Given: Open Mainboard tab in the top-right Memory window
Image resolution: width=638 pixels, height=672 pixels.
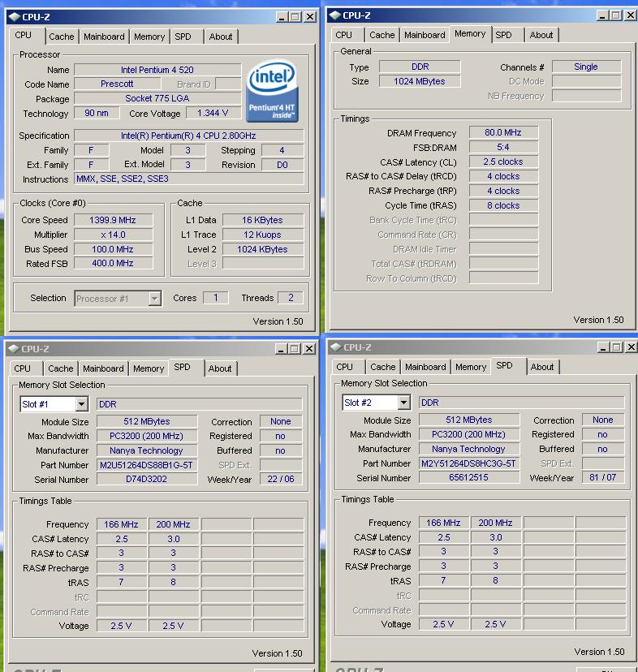Looking at the screenshot, I should pyautogui.click(x=425, y=35).
